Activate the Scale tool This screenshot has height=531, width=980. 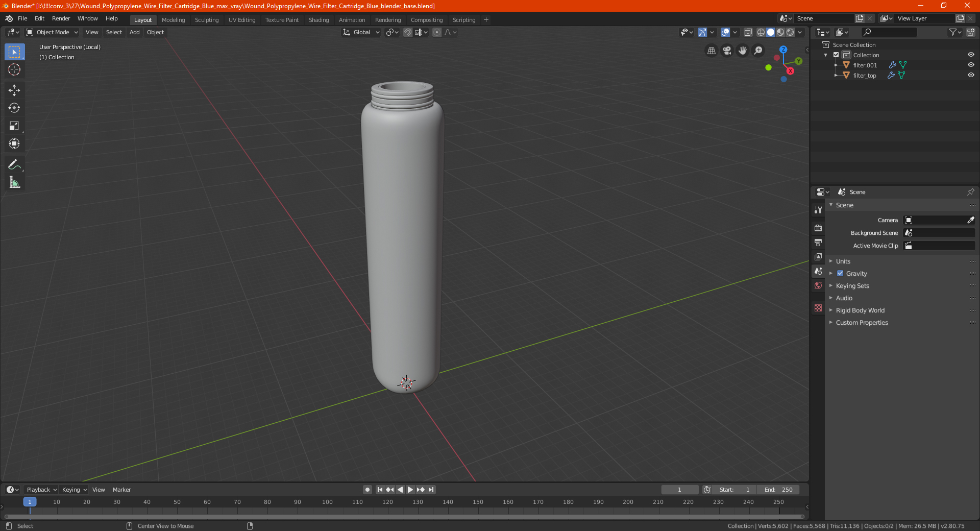14,126
